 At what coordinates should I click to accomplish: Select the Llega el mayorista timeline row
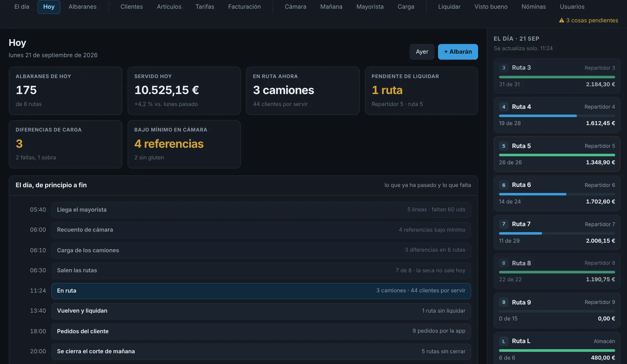click(x=261, y=210)
